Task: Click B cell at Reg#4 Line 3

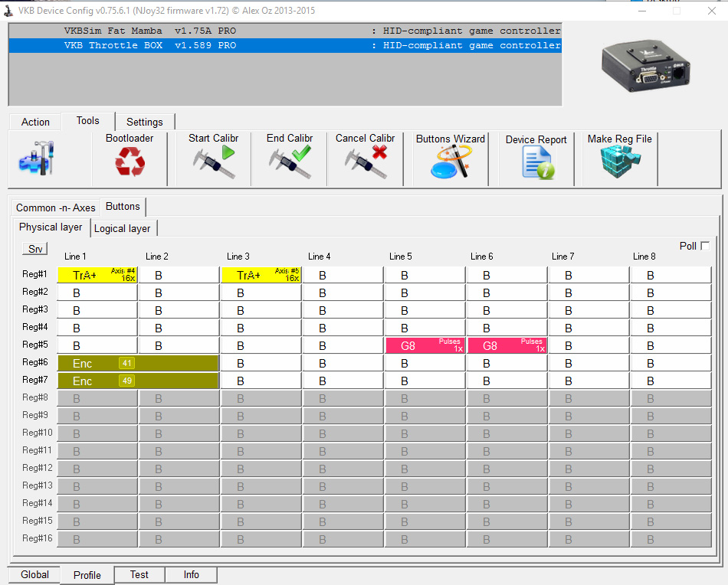Action: click(261, 328)
